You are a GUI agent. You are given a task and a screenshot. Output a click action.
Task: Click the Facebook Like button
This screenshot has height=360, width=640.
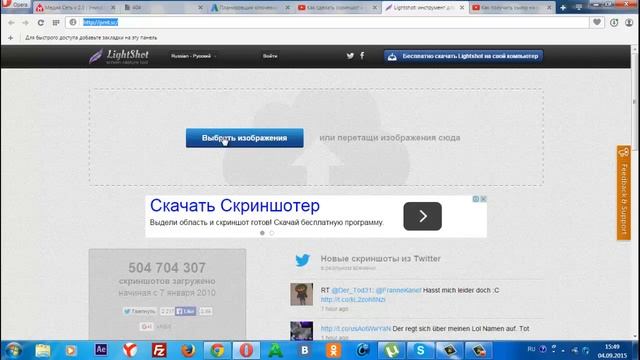click(x=186, y=311)
